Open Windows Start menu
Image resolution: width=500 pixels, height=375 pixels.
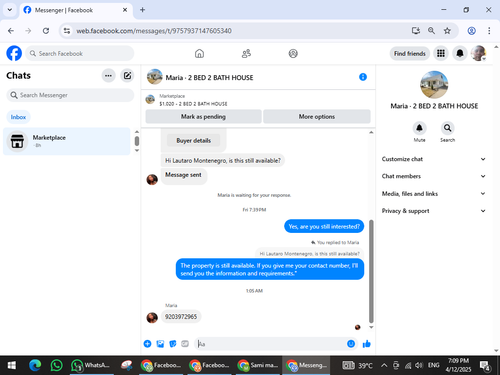tap(12, 365)
